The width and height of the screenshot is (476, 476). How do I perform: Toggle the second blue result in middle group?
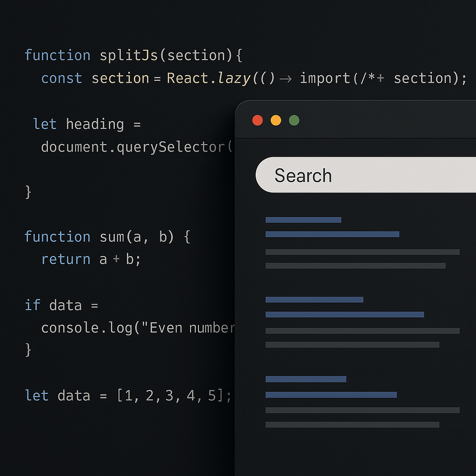point(344,314)
